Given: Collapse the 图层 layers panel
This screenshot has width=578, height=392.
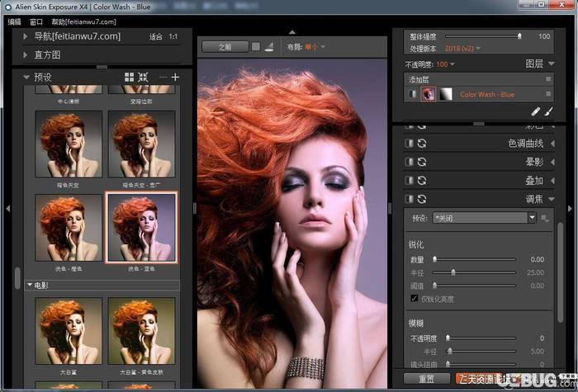Looking at the screenshot, I should pos(551,64).
